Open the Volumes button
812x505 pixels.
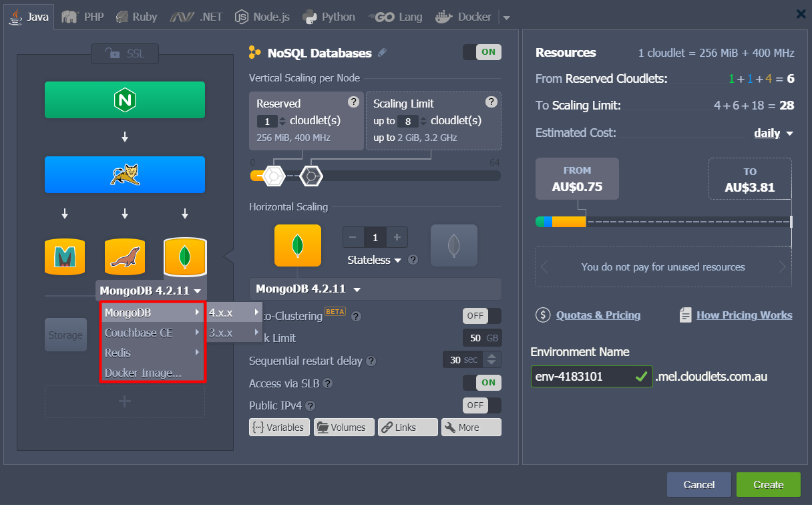pos(344,428)
